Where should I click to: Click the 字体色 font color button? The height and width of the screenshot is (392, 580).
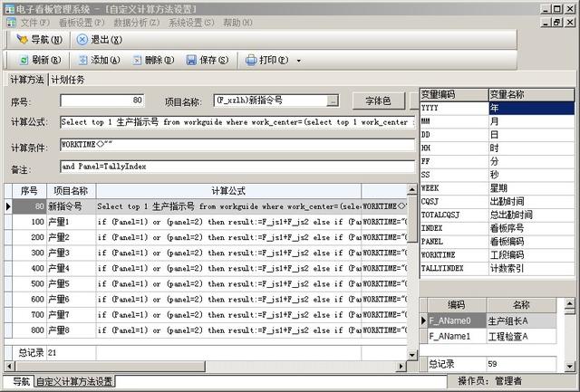coord(377,100)
